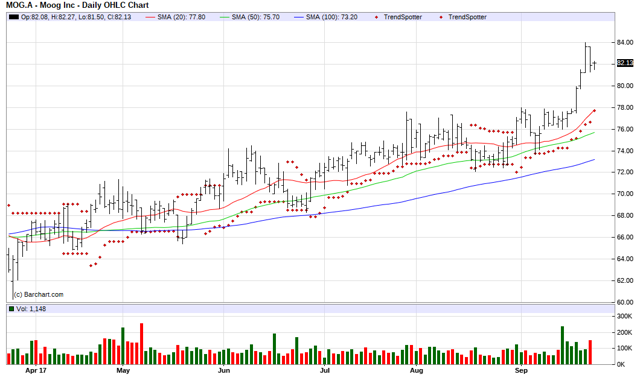Select the Jun date axis label

tap(224, 371)
